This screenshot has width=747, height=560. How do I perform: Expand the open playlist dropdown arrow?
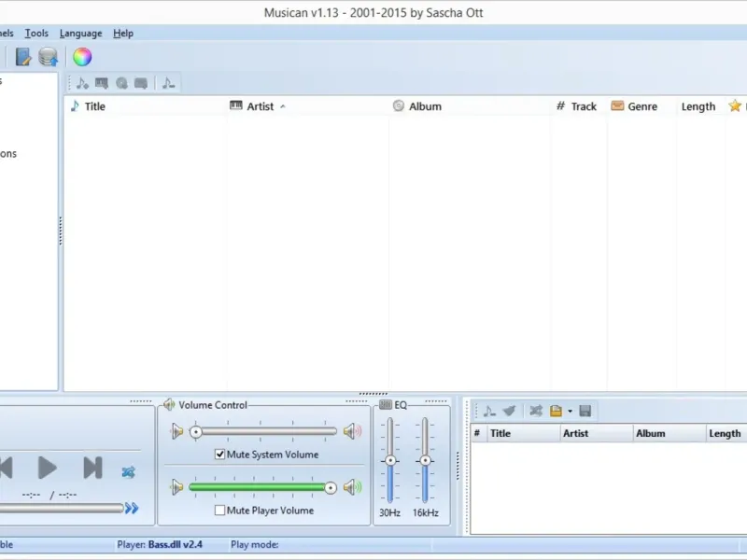point(570,411)
